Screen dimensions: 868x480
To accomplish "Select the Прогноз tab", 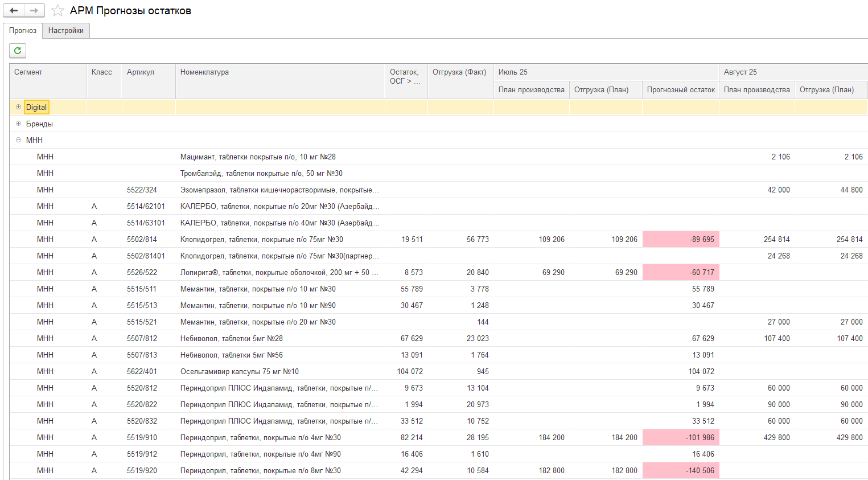I will click(23, 31).
